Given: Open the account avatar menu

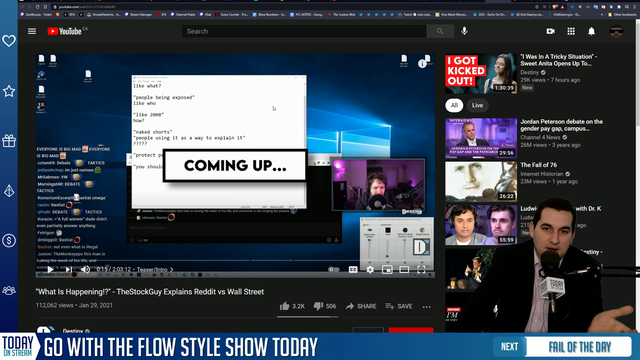Looking at the screenshot, I should point(616,31).
